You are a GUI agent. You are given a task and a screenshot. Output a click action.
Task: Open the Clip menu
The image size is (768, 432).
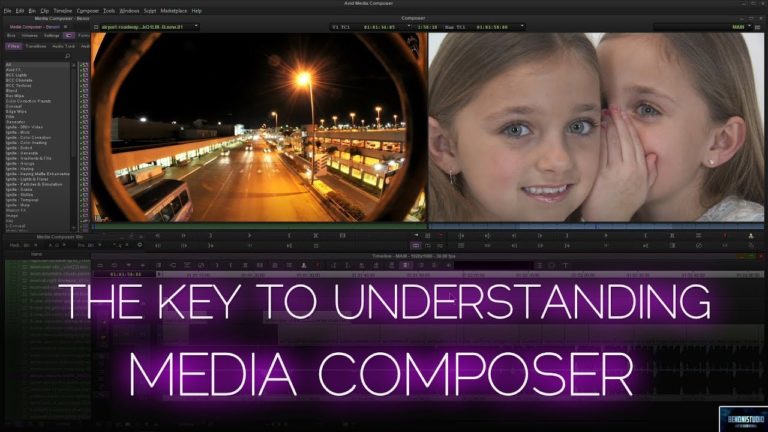45,11
